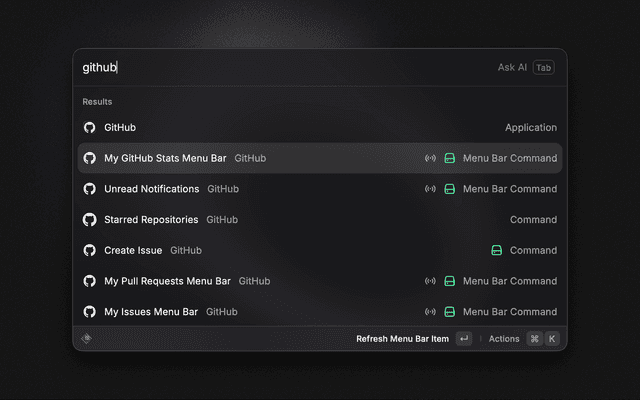Click the GitHub application octocat icon
The image size is (640, 400).
point(89,127)
